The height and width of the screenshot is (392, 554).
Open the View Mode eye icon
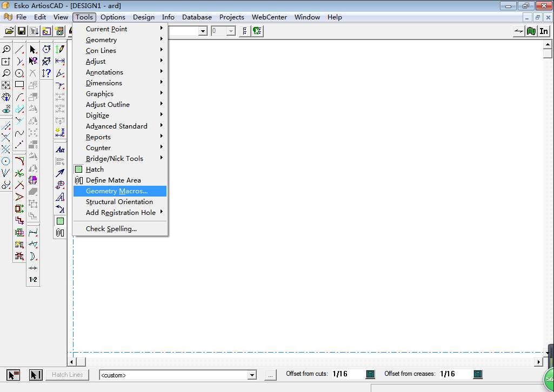tap(6, 110)
